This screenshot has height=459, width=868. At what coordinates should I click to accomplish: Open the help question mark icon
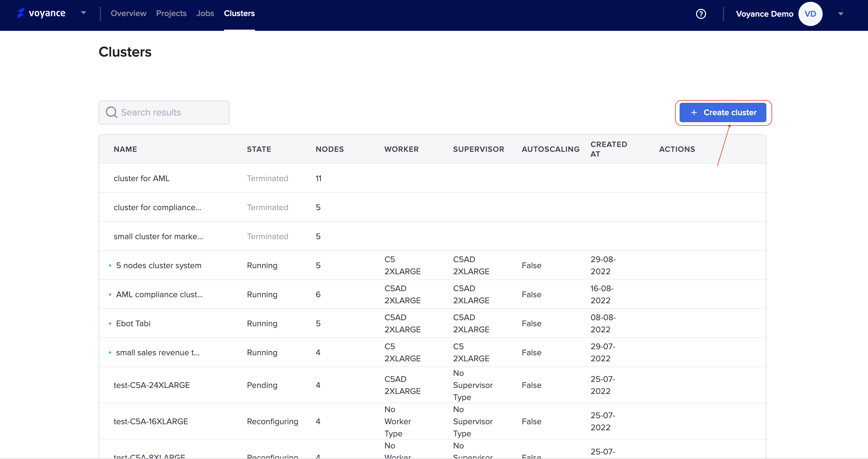coord(701,14)
